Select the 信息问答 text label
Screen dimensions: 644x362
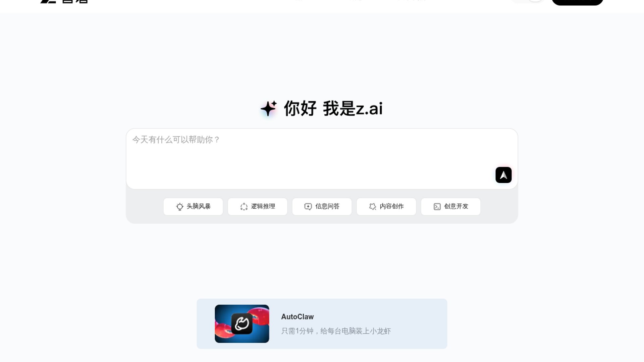point(327,206)
